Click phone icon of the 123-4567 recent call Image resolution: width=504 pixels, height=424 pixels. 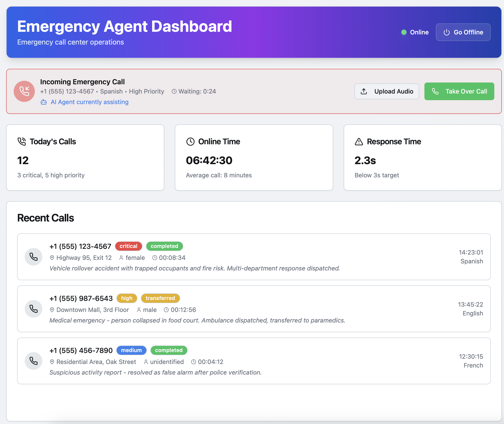click(33, 257)
